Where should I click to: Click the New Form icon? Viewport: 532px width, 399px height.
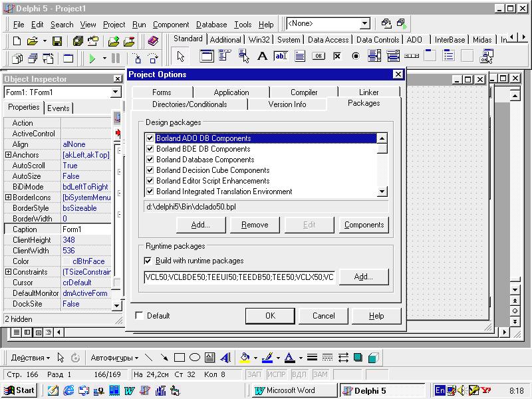click(x=68, y=59)
